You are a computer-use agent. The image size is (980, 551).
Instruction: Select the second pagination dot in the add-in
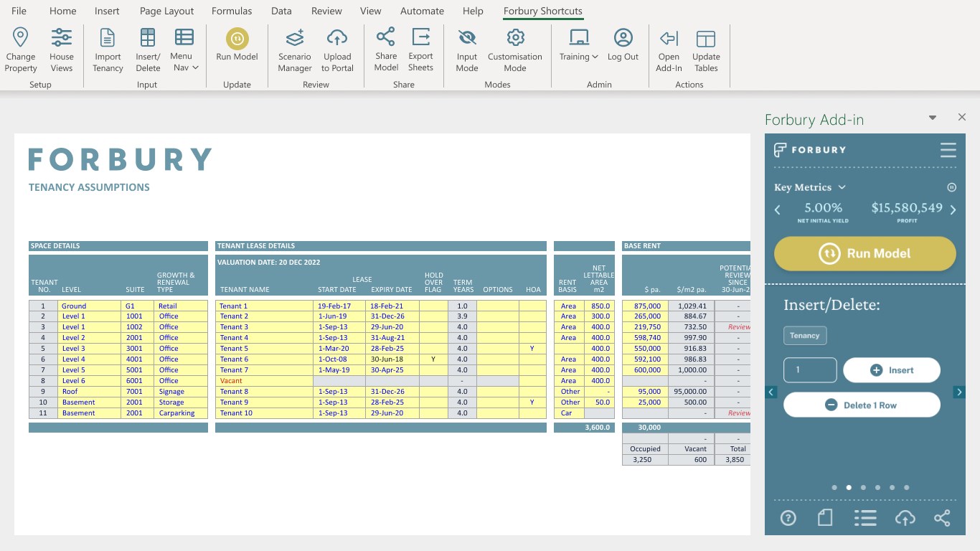[849, 487]
